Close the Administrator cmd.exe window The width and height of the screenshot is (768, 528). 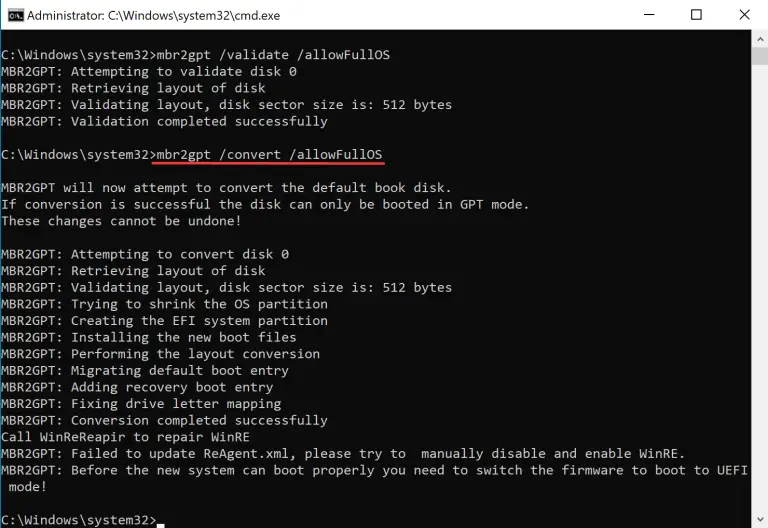[744, 15]
